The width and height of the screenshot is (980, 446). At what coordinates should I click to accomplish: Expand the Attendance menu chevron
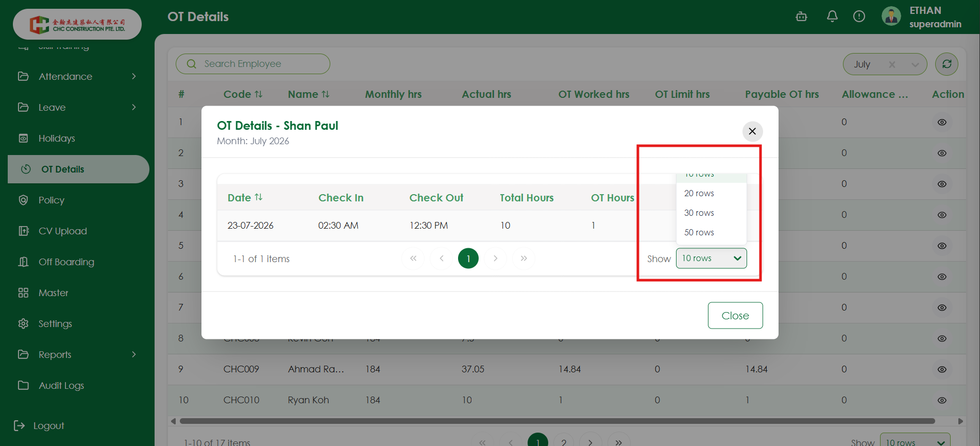click(x=134, y=76)
